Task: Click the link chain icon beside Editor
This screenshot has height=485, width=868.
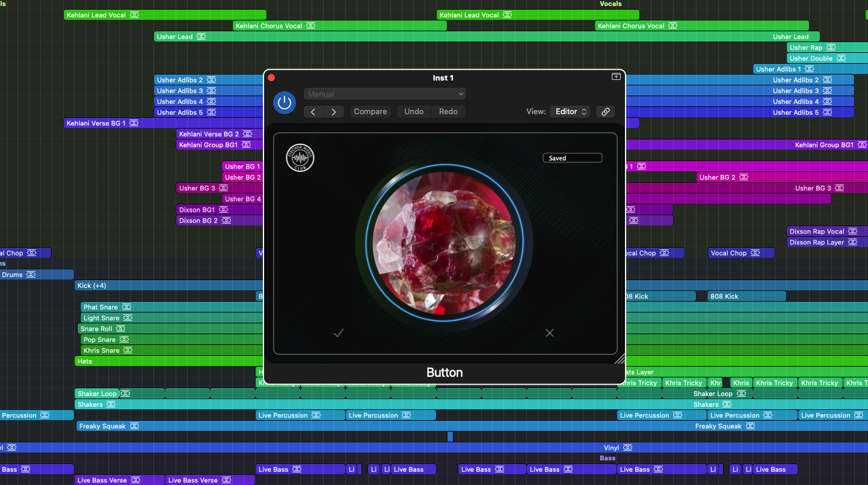Action: 606,112
